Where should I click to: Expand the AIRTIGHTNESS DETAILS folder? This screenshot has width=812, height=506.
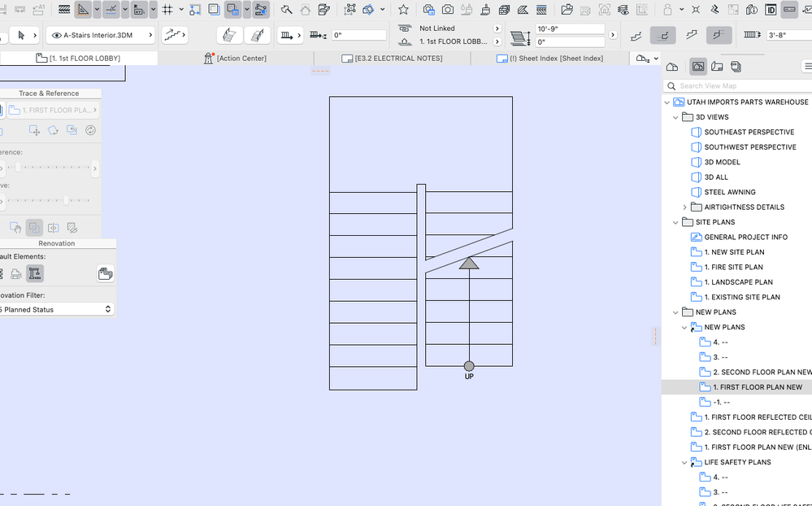tap(684, 207)
